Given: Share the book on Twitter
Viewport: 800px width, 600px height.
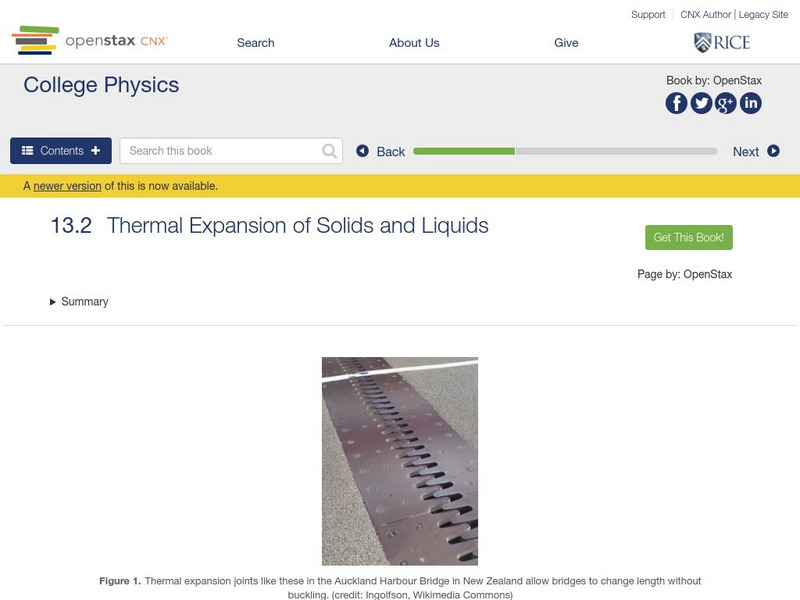Looking at the screenshot, I should (701, 101).
